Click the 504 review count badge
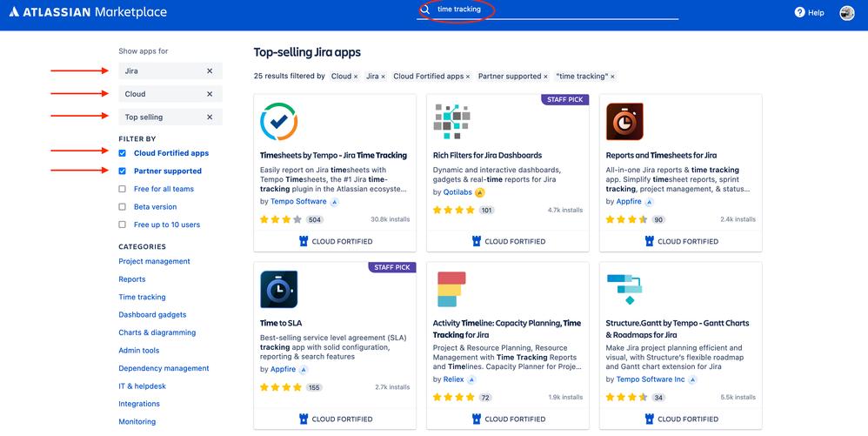868x436 pixels. point(315,220)
